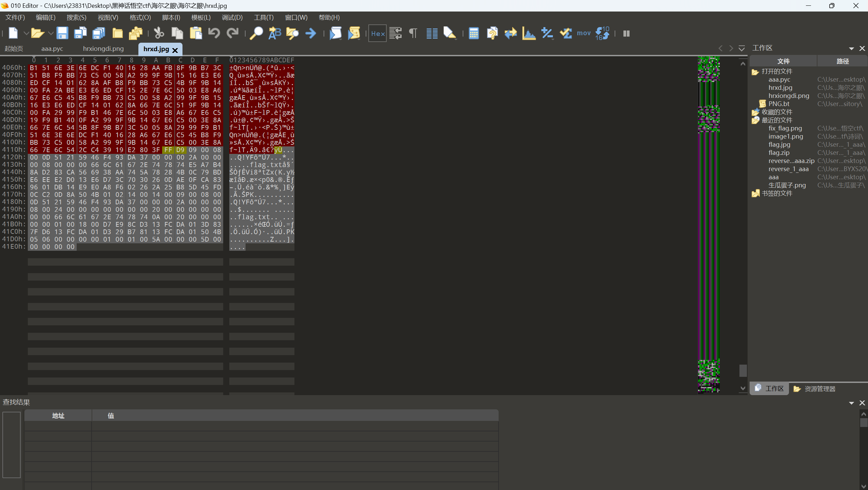Open the 搜索(S) menu
This screenshot has width=868, height=490.
pos(76,18)
